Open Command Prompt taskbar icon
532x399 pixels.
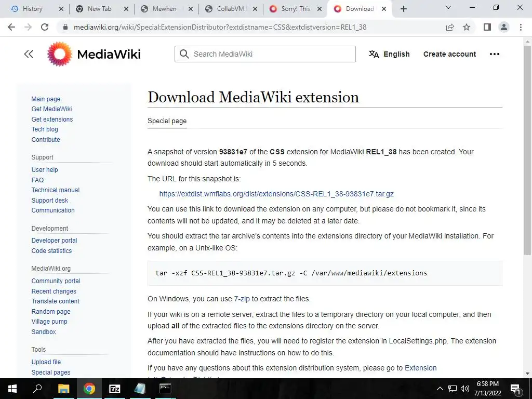pos(165,389)
